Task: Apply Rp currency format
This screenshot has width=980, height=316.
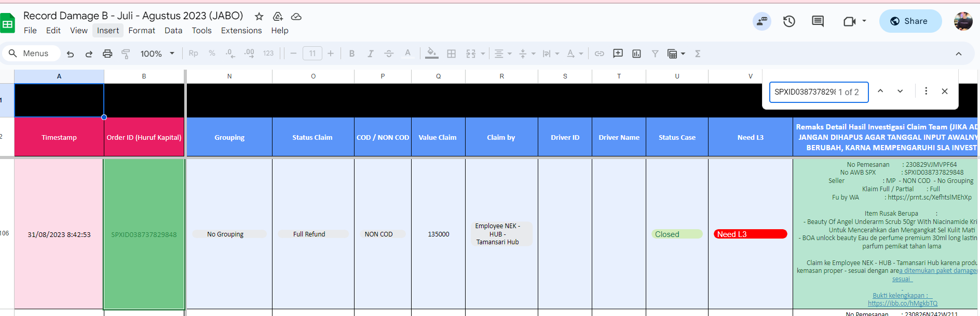Action: coord(193,54)
